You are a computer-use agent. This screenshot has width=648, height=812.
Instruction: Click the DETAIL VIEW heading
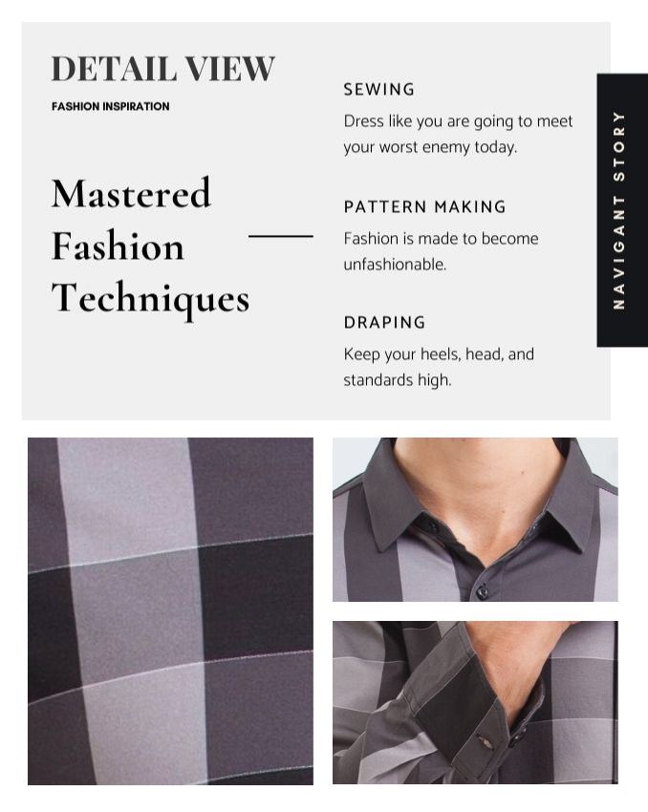(162, 69)
